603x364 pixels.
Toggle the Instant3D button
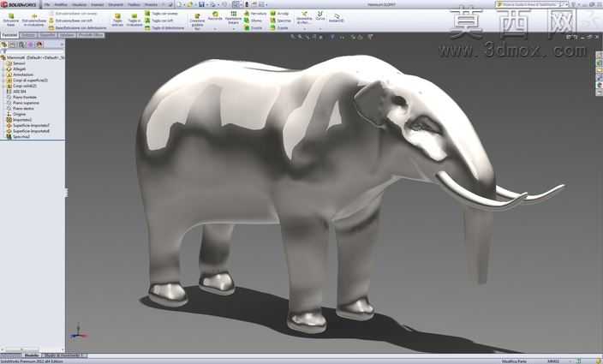pos(336,18)
